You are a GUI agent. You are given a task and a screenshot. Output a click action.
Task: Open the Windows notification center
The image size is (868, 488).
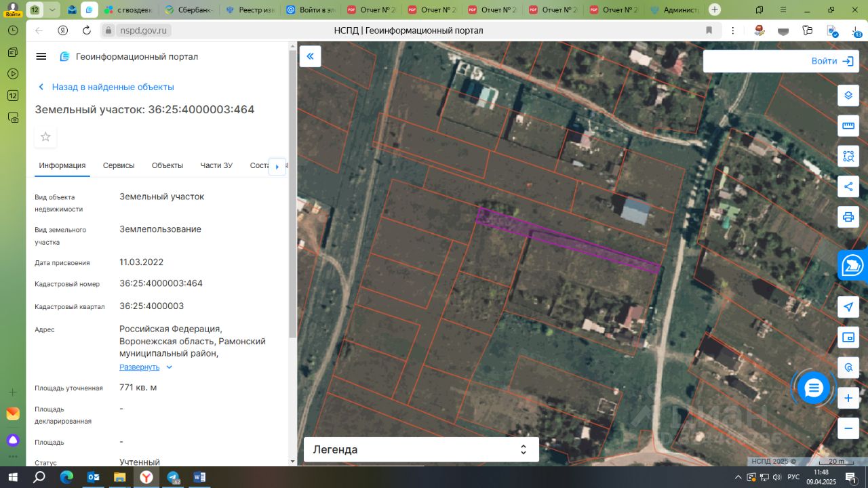(851, 477)
